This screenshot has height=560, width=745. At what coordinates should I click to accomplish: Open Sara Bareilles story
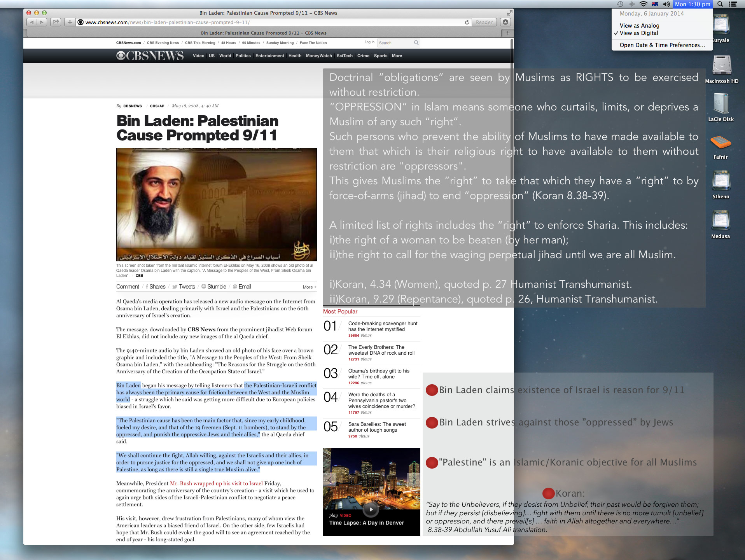pos(377,427)
